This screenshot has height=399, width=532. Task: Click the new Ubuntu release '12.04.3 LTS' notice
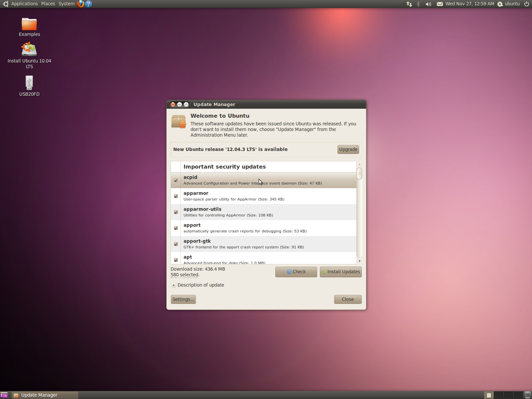point(230,149)
